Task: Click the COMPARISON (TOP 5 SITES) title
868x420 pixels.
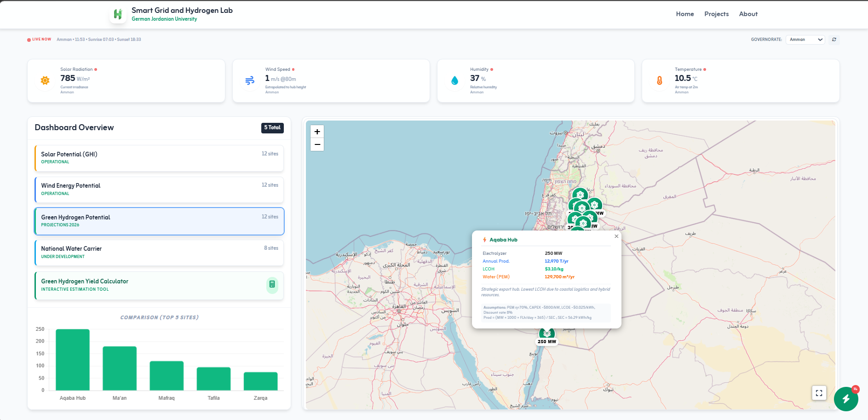Action: (159, 317)
